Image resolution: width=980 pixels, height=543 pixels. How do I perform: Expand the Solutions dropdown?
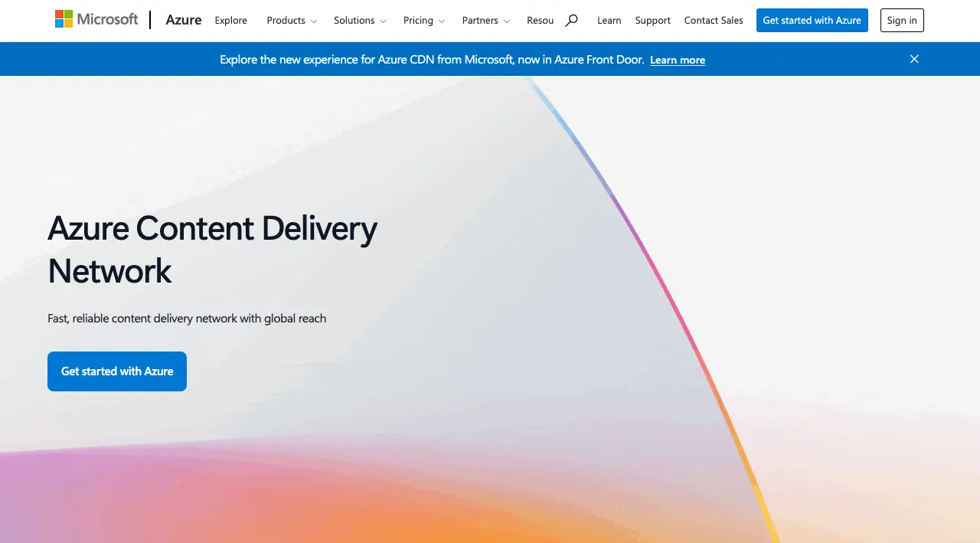tap(360, 21)
